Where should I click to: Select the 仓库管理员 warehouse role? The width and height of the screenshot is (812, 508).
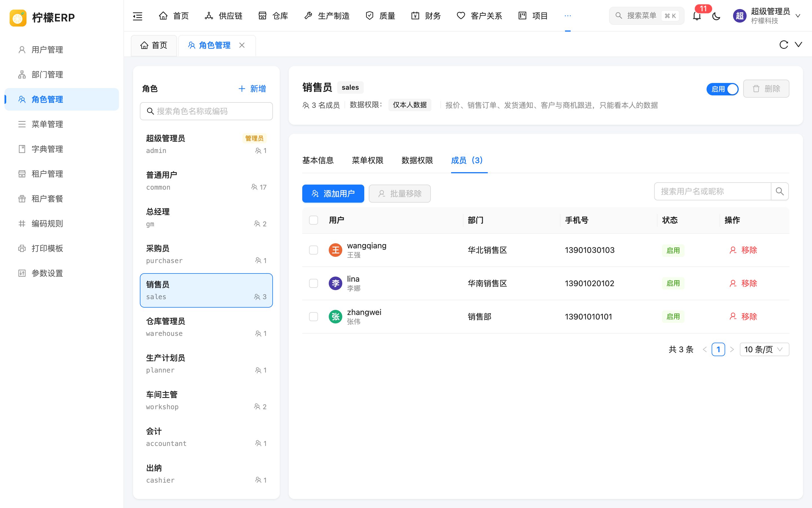206,327
